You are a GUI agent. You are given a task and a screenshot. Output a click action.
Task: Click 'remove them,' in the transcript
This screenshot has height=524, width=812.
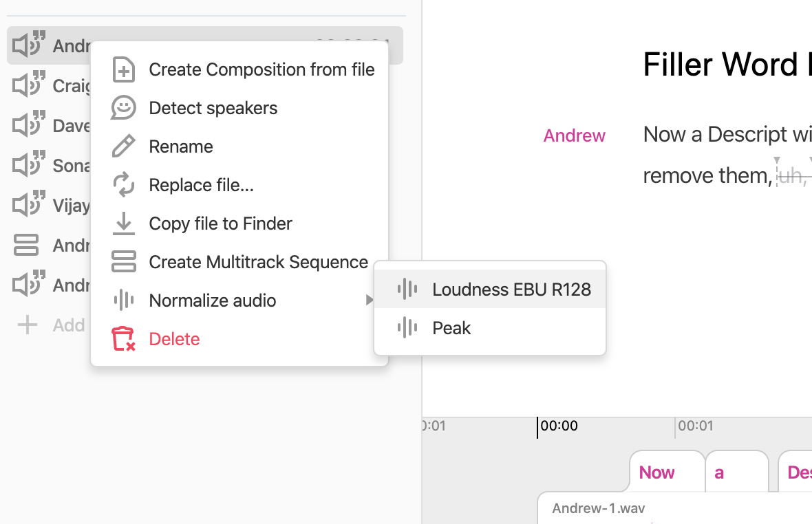707,176
